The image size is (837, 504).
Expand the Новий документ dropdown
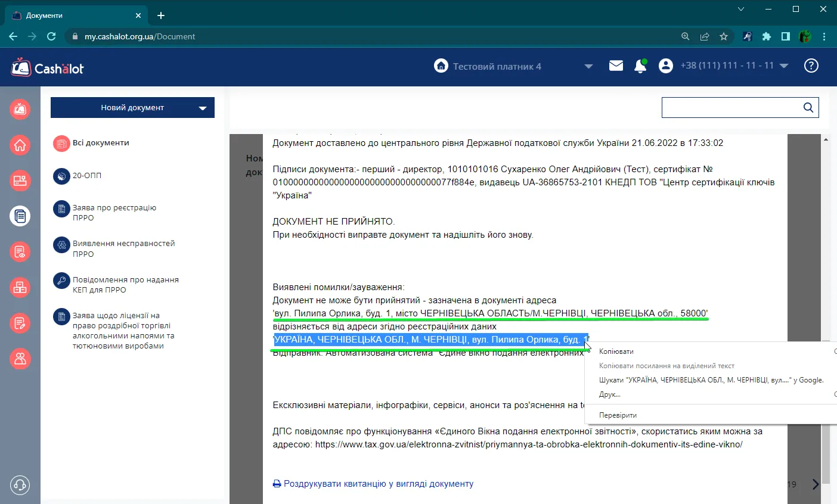tap(203, 108)
